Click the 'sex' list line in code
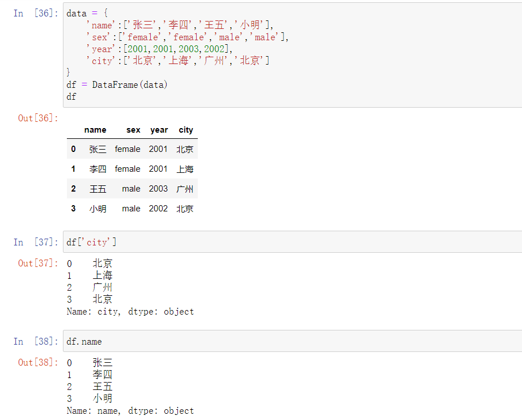The width and height of the screenshot is (522, 420). (187, 37)
